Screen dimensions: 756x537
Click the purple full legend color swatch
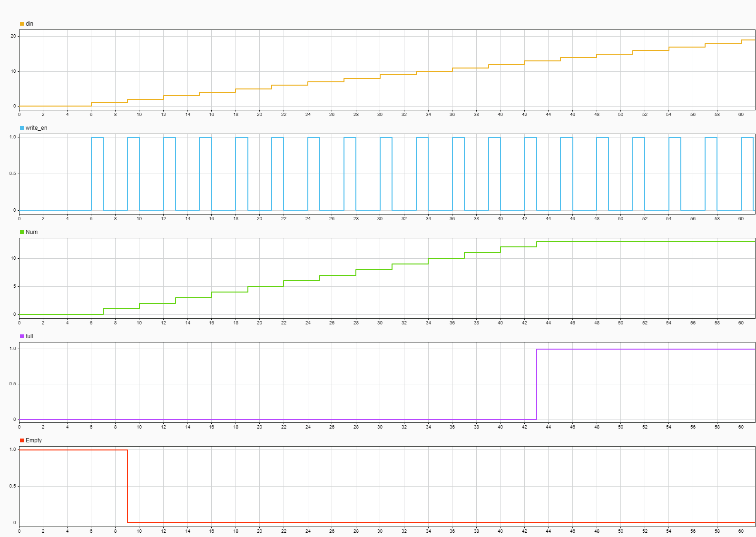point(22,336)
